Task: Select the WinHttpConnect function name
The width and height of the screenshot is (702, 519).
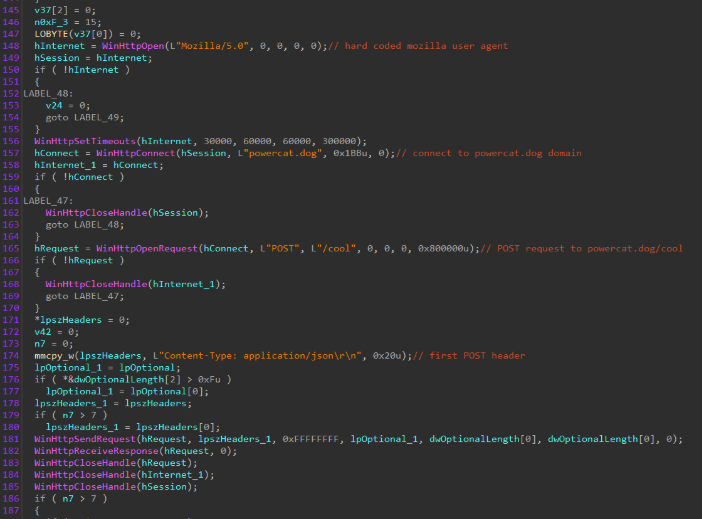Action: coord(136,153)
